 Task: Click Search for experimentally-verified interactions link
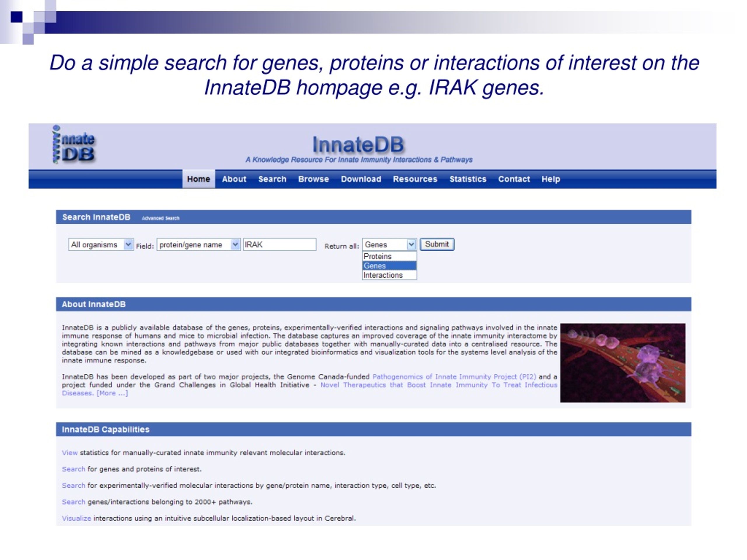[73, 485]
